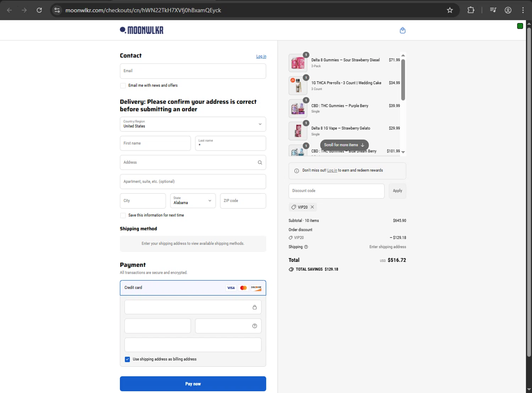Click the Visa card logo
Image resolution: width=532 pixels, height=393 pixels.
[231, 288]
